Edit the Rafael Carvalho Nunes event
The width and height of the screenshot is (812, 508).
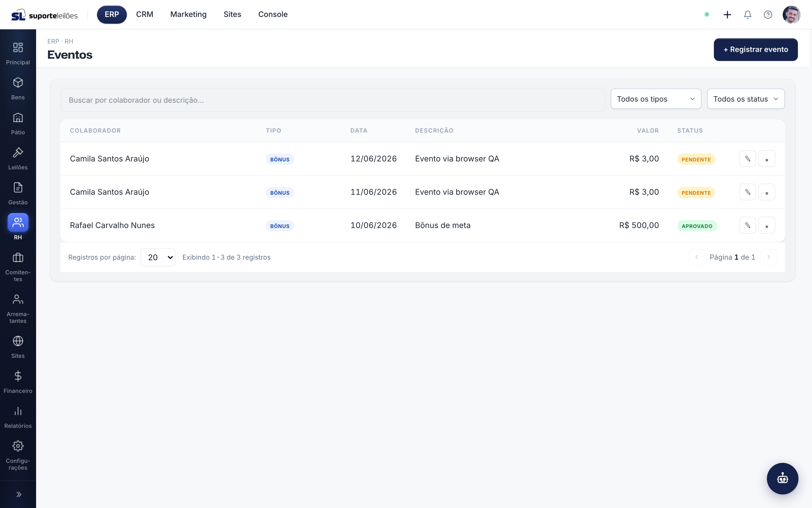747,225
